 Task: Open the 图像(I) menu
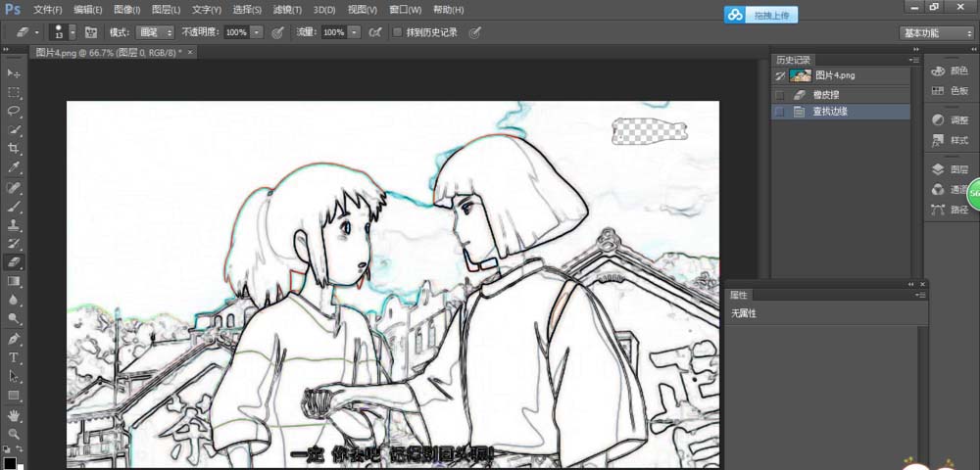(x=126, y=10)
